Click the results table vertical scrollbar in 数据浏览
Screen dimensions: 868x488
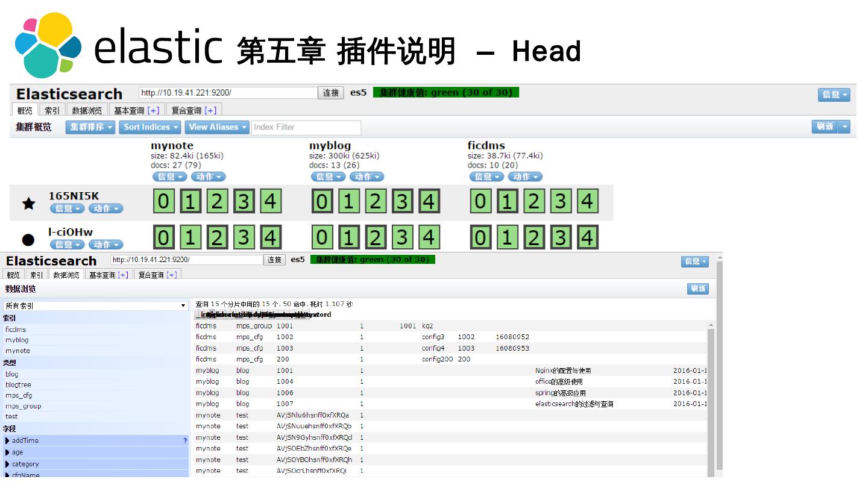(711, 399)
